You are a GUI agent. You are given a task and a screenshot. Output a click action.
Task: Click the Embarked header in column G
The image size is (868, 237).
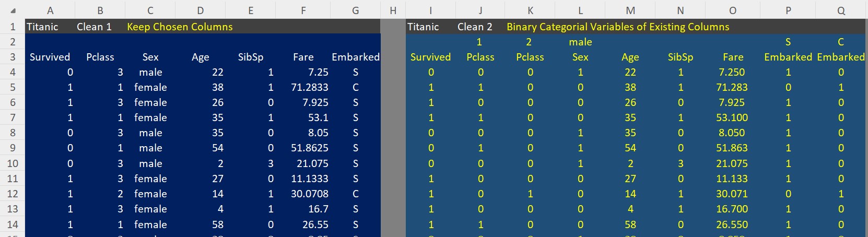tap(356, 57)
